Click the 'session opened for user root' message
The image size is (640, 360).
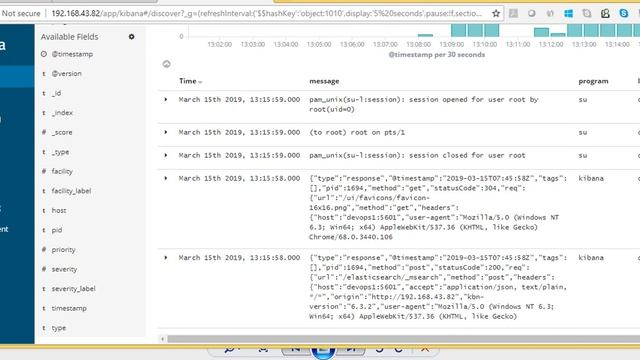pos(424,104)
